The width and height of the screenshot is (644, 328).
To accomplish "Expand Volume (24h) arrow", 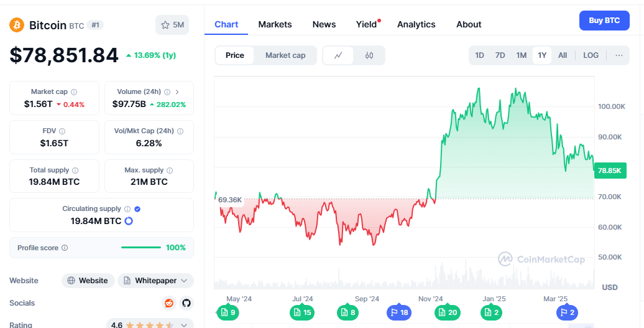I will coord(177,92).
